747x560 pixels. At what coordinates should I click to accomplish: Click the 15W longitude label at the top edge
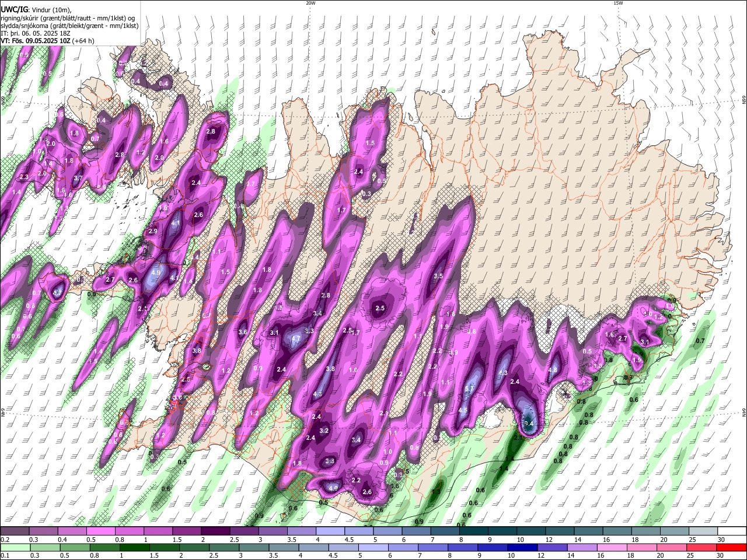618,3
